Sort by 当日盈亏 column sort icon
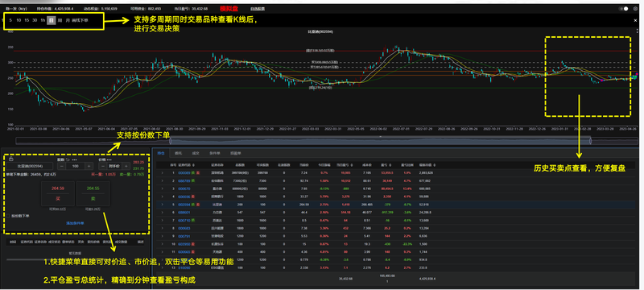Viewport: 644px width, 290px height. [352, 164]
